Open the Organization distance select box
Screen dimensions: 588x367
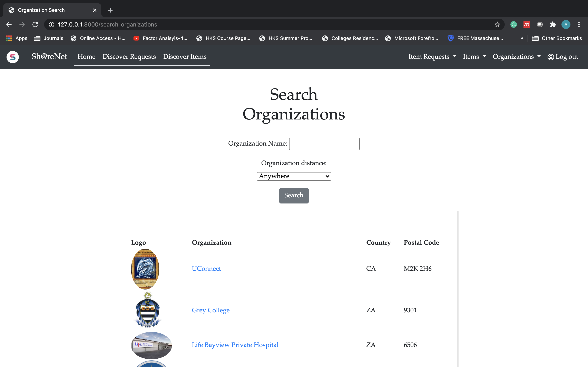coord(294,176)
